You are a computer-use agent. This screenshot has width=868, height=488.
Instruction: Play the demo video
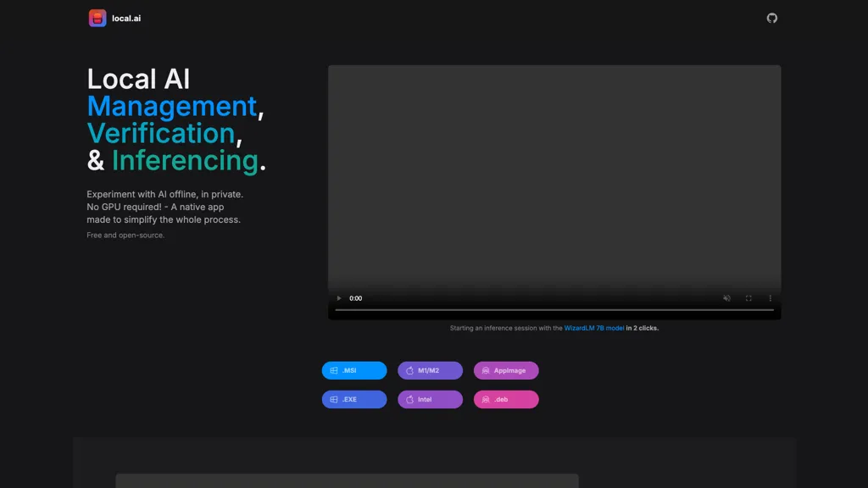339,298
